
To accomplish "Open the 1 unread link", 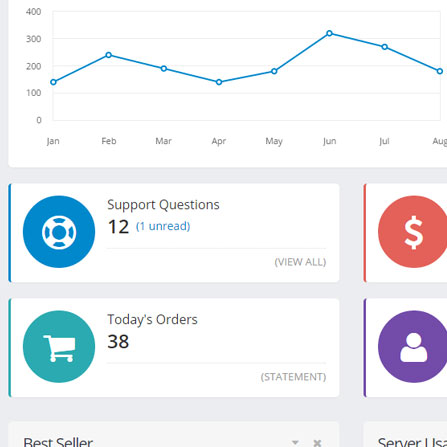I will pos(163,226).
